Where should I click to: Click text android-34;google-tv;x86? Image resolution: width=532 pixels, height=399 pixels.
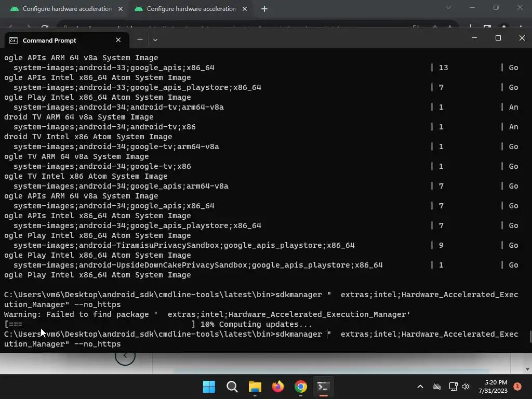[135, 166]
